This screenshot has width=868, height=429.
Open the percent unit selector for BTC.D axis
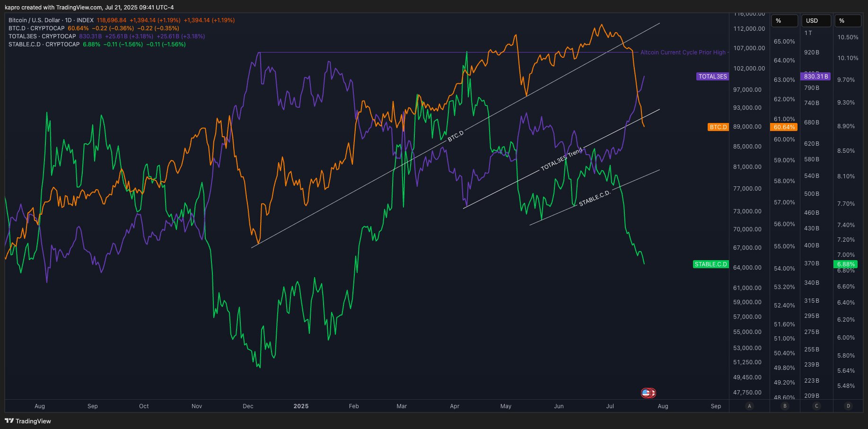784,21
